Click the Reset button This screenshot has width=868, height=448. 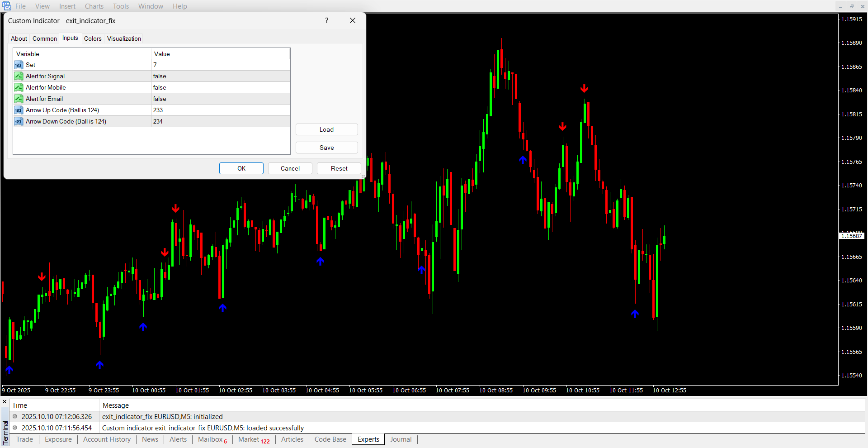tap(339, 169)
